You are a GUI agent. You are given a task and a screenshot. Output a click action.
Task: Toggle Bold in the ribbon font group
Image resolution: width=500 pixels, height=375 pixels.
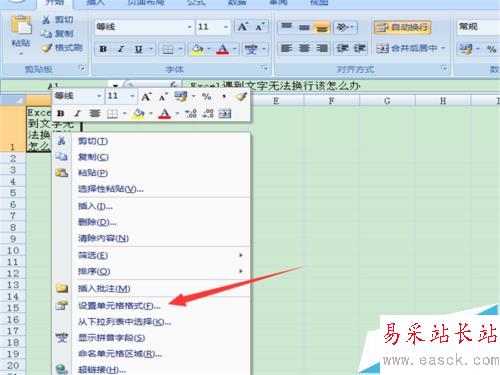(x=103, y=49)
